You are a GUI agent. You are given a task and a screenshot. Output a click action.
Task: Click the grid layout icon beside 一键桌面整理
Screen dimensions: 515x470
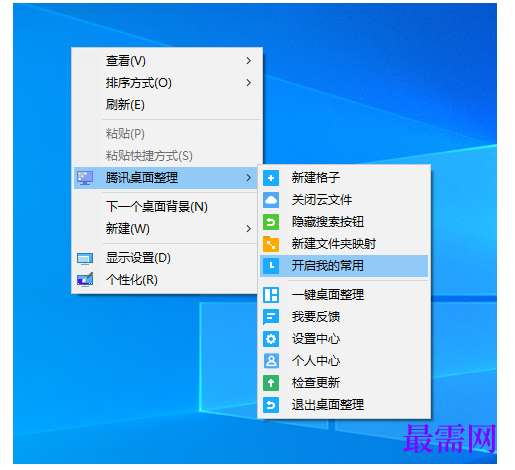(x=271, y=295)
